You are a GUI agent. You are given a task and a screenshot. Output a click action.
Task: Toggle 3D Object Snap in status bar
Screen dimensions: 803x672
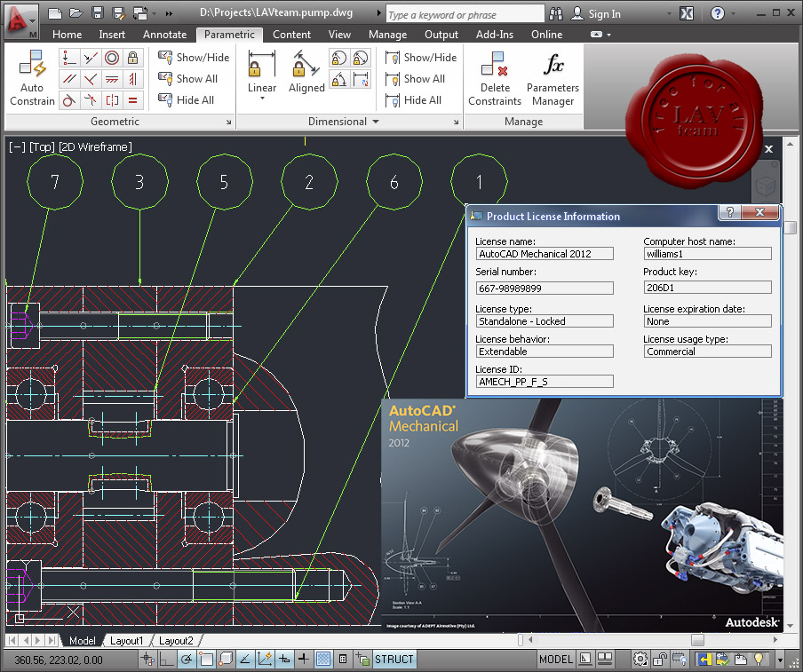(226, 659)
